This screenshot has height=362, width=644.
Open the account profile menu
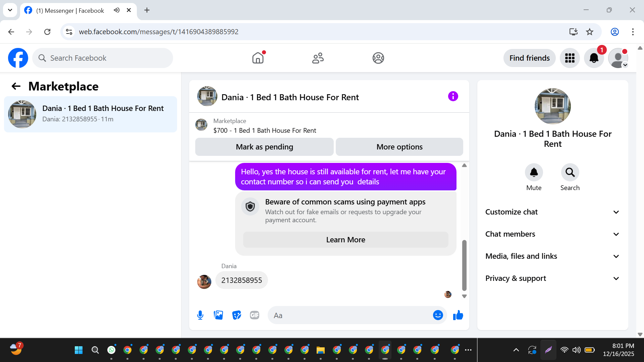(x=618, y=58)
